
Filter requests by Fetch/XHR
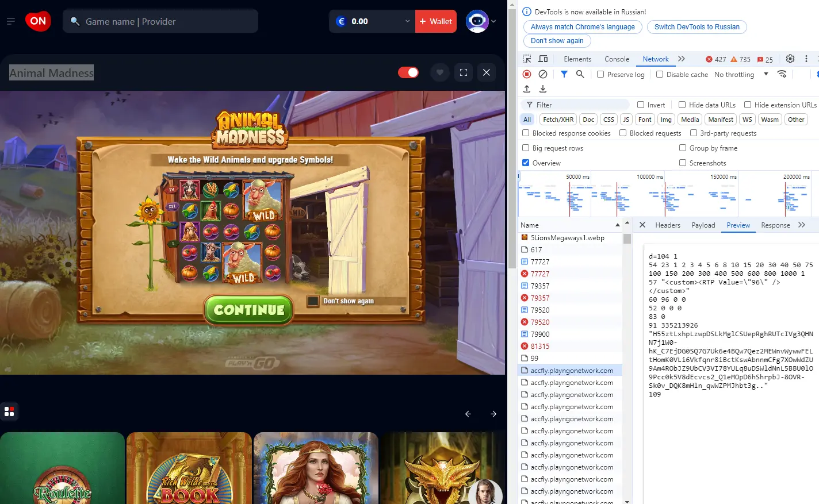click(558, 120)
